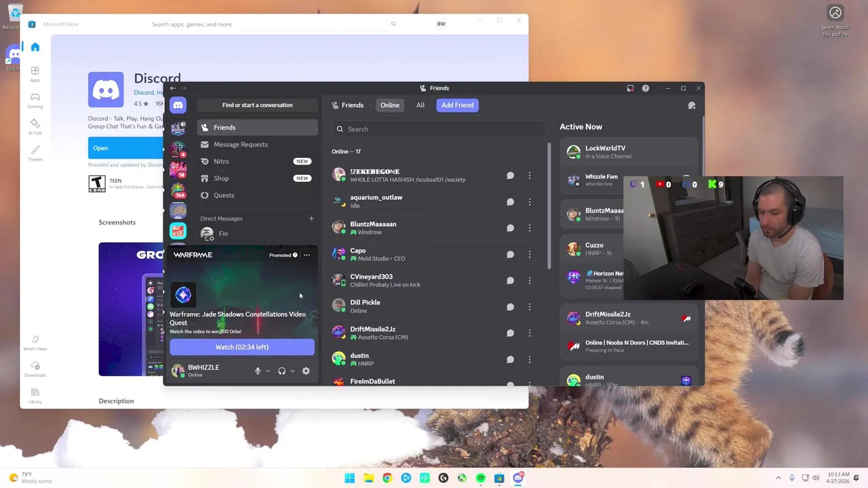Click Find or start a conversation

coord(258,105)
